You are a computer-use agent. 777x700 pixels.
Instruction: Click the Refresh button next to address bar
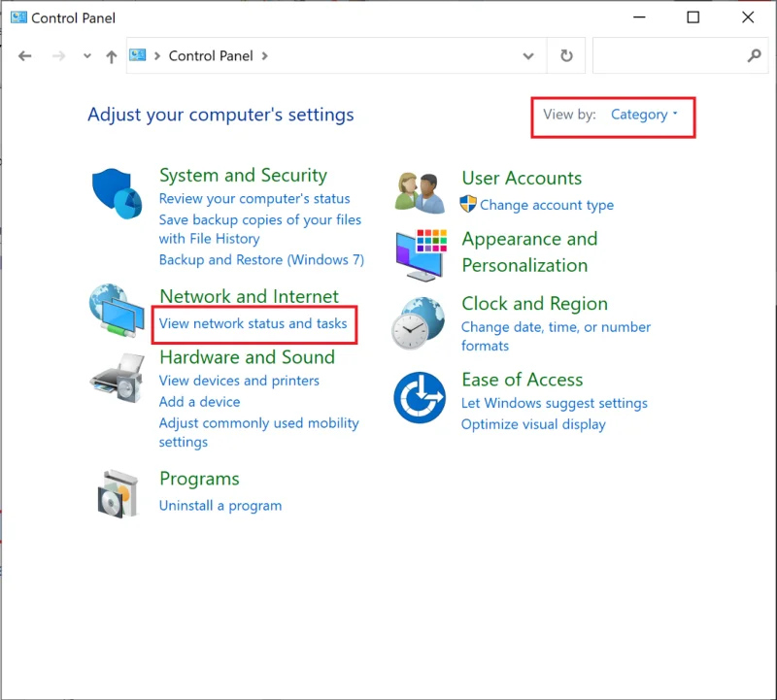pos(566,55)
